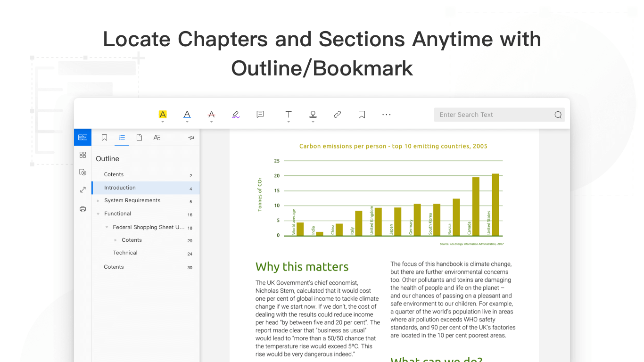Image resolution: width=644 pixels, height=362 pixels.
Task: Open the Stamp tool dropdown arrow
Action: click(313, 122)
